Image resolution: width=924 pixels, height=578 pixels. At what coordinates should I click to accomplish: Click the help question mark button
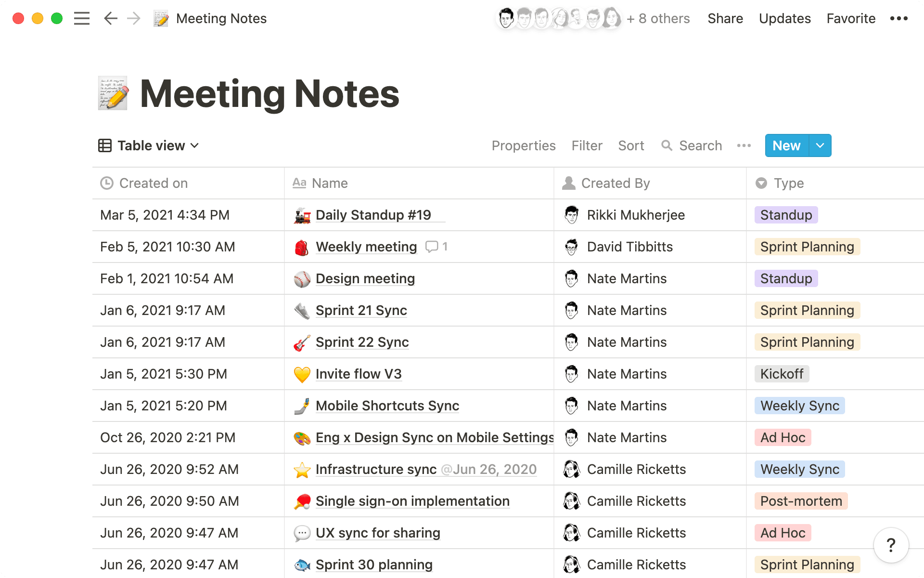[891, 545]
